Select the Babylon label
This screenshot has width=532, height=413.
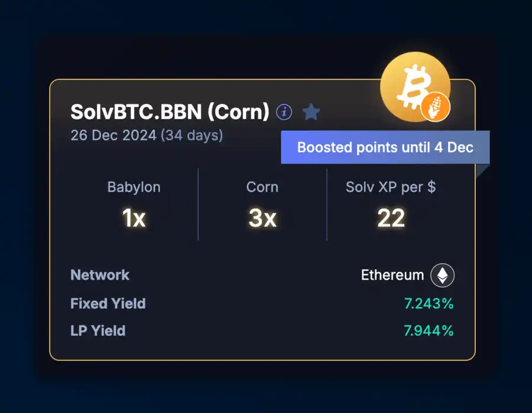coord(134,187)
